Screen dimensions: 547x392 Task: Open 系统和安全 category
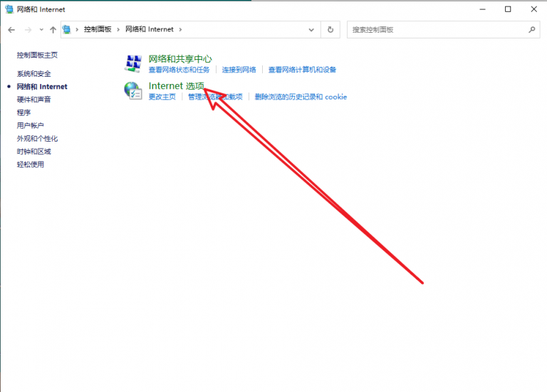[x=34, y=74]
